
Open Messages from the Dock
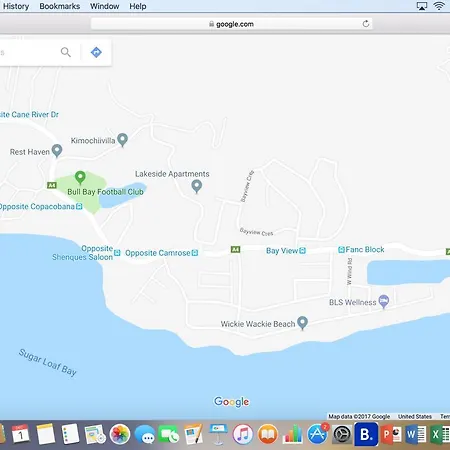pos(145,435)
